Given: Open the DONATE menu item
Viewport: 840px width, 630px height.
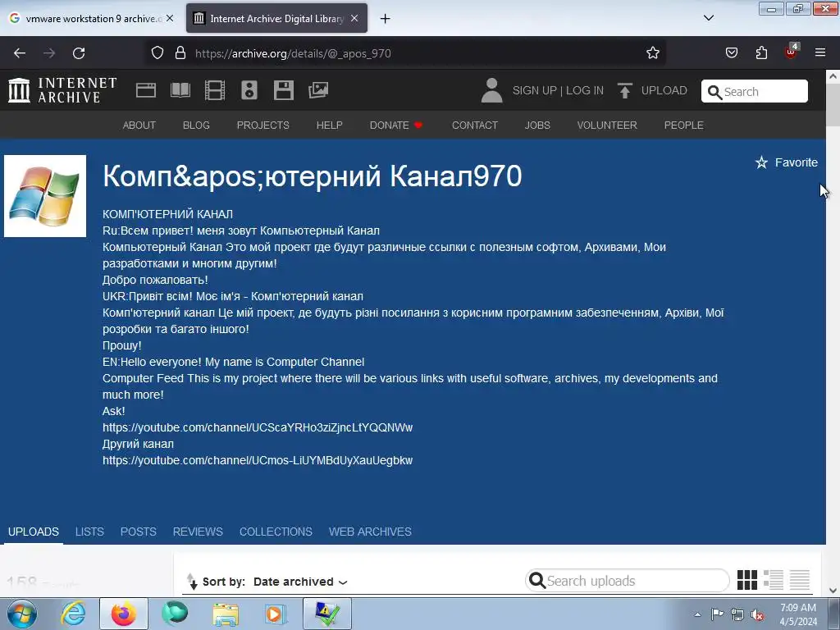Looking at the screenshot, I should 396,126.
